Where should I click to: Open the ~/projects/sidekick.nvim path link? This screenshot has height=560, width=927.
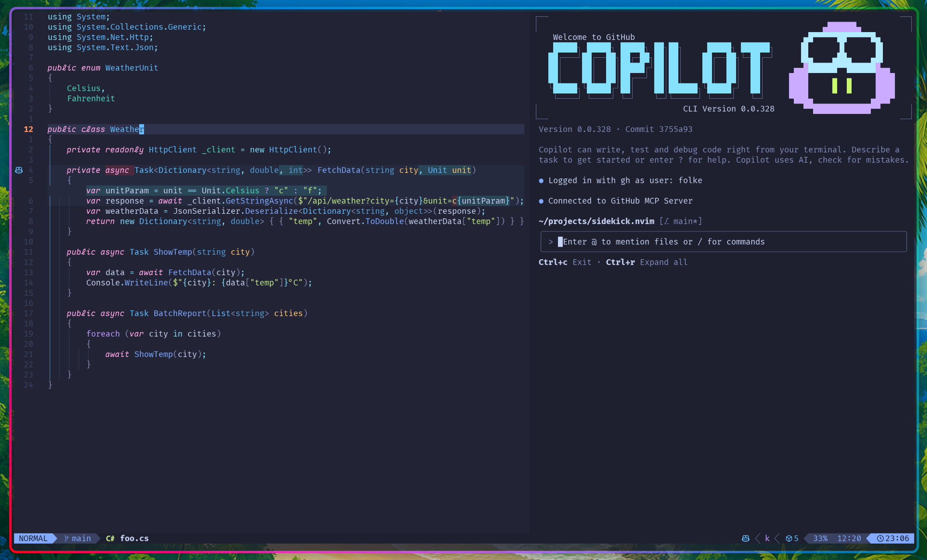(x=596, y=221)
